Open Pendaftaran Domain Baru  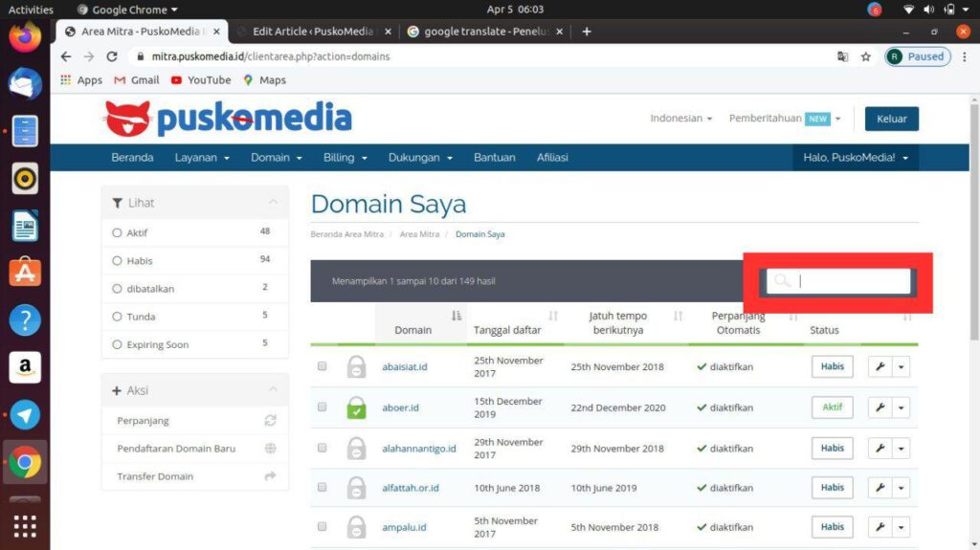click(x=176, y=449)
